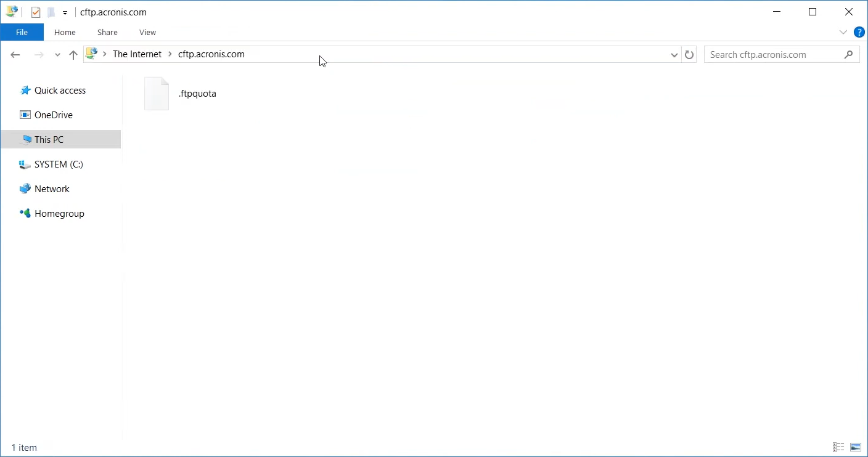
Task: Switch to Large icons view layout
Action: pos(856,447)
